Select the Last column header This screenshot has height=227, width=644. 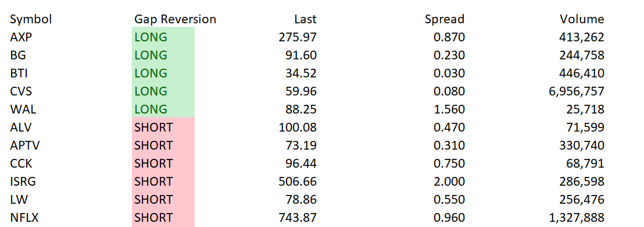tap(306, 19)
